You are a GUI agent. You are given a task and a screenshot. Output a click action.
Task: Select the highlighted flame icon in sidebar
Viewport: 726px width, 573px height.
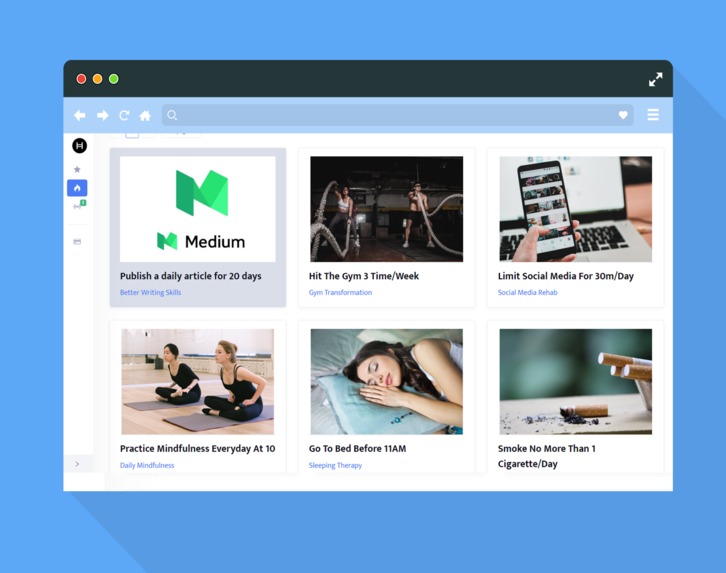(77, 188)
